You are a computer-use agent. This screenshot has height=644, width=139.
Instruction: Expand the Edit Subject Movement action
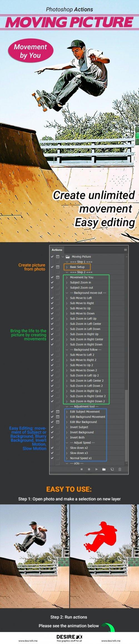pyautogui.click(x=67, y=411)
